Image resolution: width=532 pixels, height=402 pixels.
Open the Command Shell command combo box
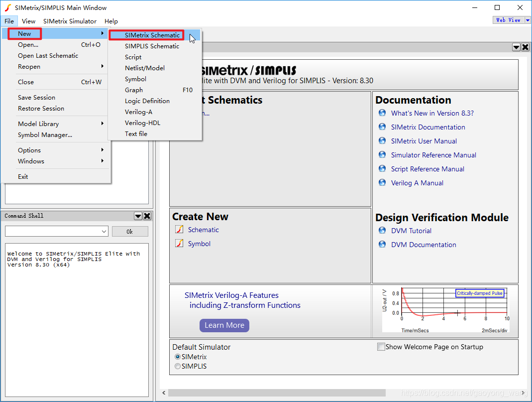pyautogui.click(x=57, y=231)
